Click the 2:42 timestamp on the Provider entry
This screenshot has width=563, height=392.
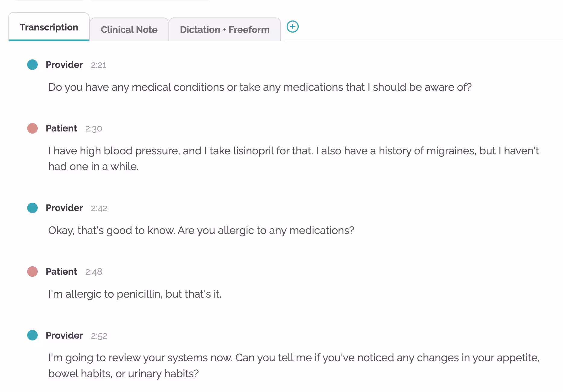point(99,208)
